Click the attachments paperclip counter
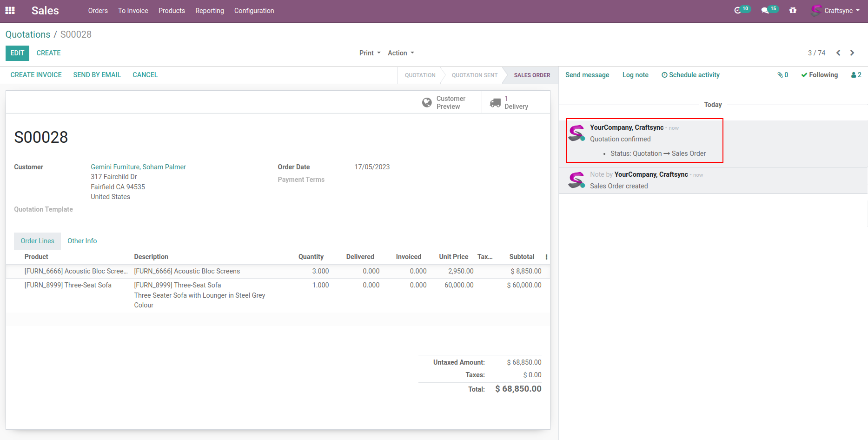Screen dimensions: 868x440 (x=782, y=75)
